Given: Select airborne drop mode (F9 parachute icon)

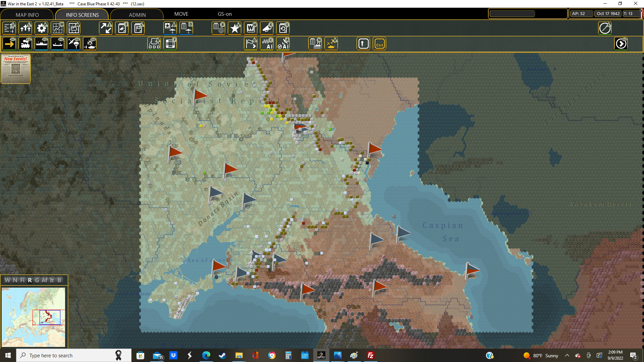Looking at the screenshot, I should point(73,43).
